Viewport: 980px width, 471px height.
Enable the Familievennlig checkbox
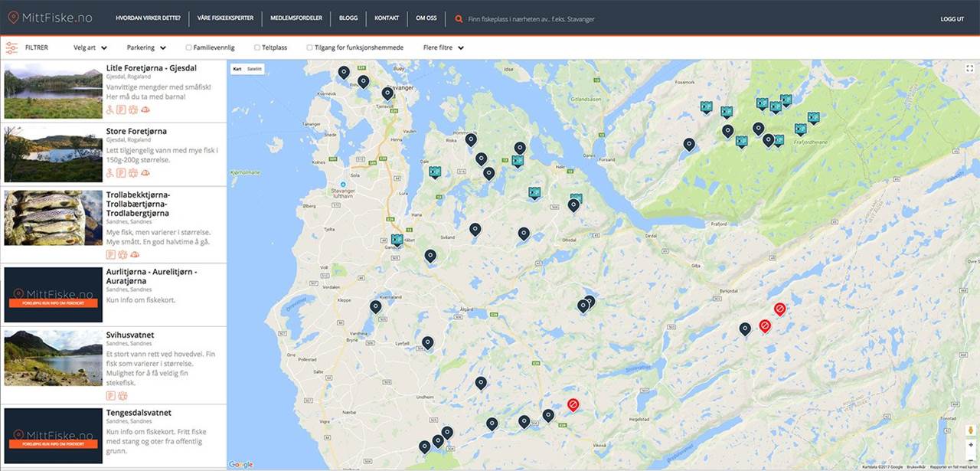pos(189,47)
